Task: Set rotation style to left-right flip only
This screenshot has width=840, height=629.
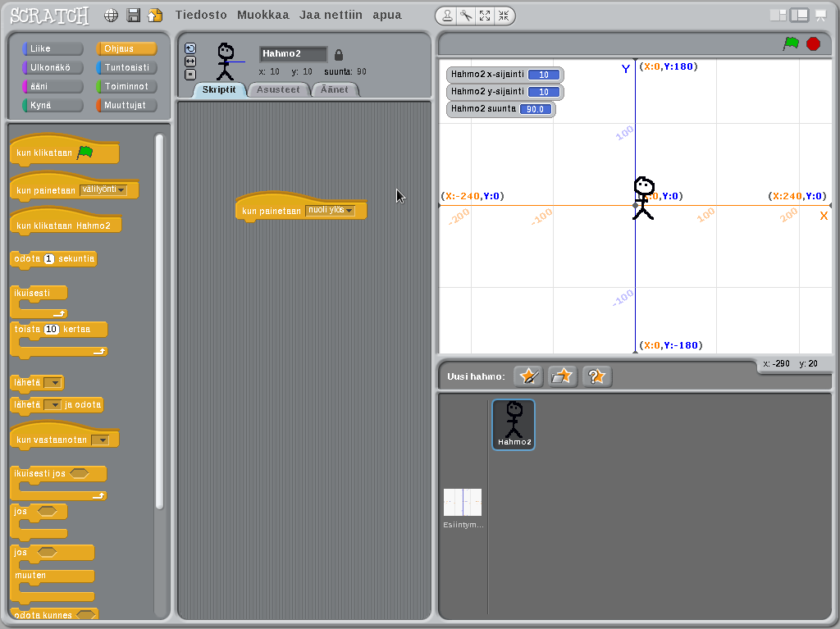Action: click(x=190, y=62)
